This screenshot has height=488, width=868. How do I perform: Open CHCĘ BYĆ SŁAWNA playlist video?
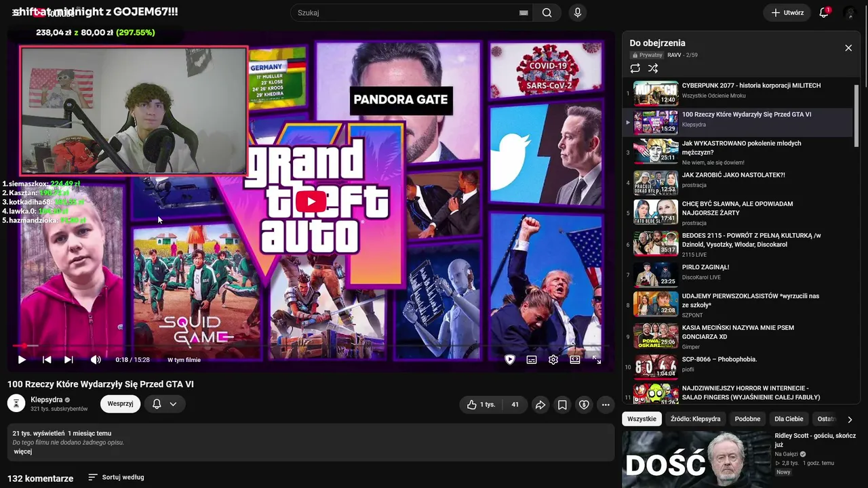738,211
